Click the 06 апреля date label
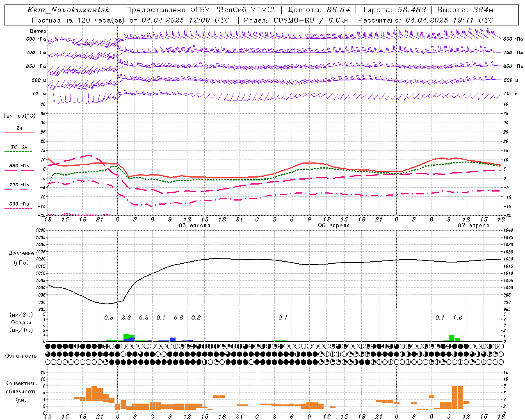The width and height of the screenshot is (525, 420). [334, 226]
